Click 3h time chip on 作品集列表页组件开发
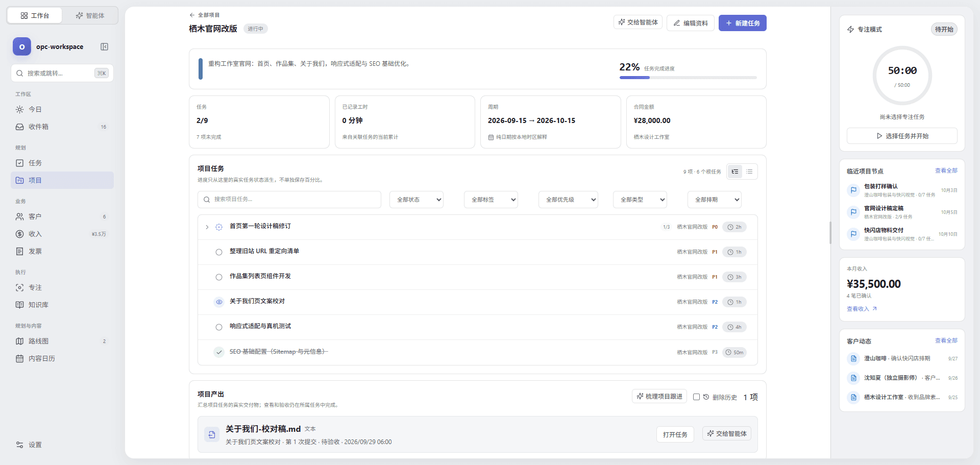 pos(734,277)
